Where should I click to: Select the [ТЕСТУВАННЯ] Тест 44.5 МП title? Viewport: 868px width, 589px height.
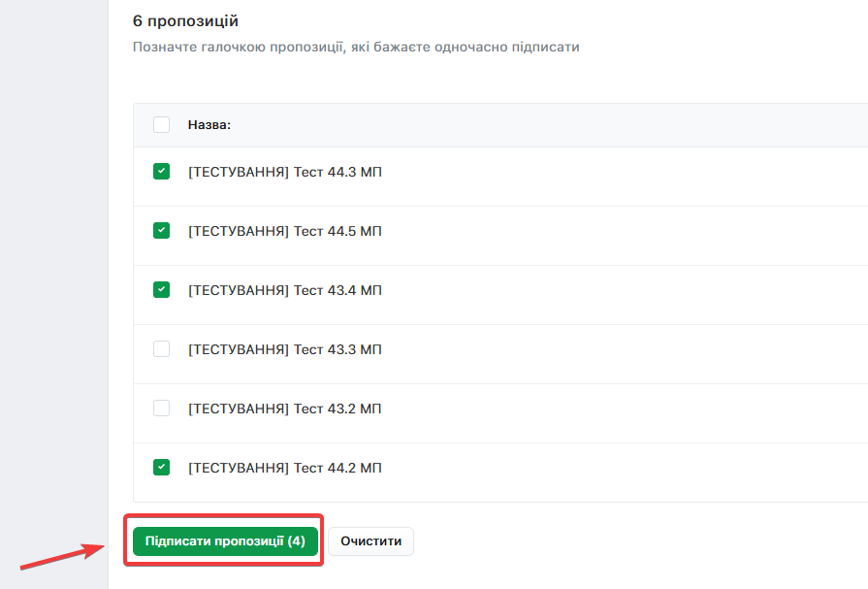pyautogui.click(x=284, y=232)
